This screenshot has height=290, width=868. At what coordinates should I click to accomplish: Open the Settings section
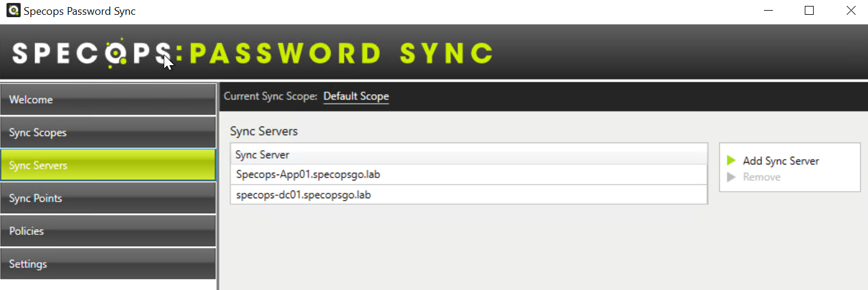coord(108,264)
